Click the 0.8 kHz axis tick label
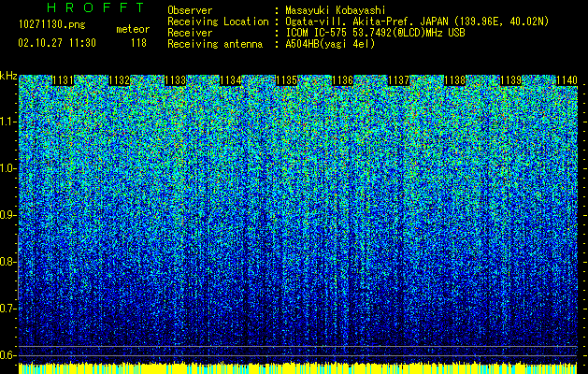This screenshot has width=588, height=374. [7, 262]
